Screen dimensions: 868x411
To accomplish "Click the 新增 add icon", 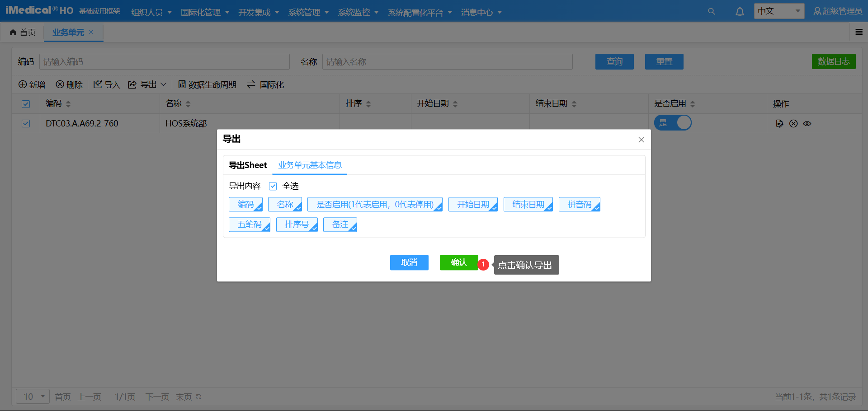I will 22,84.
